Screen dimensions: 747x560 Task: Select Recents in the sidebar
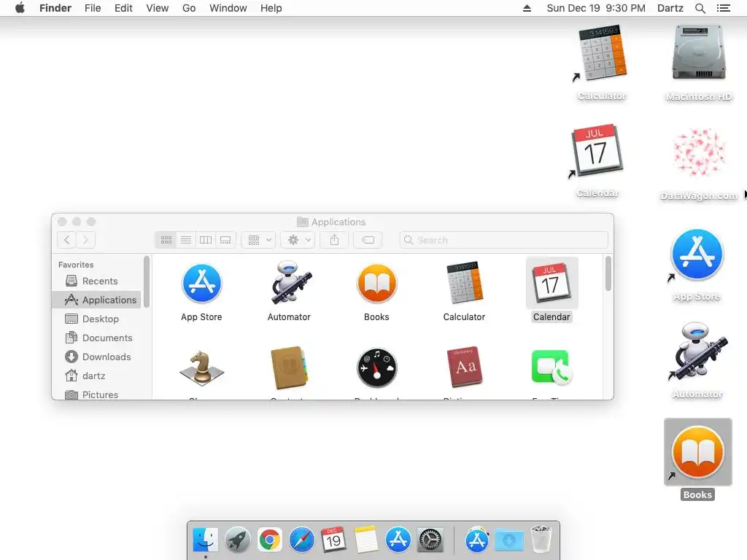98,281
